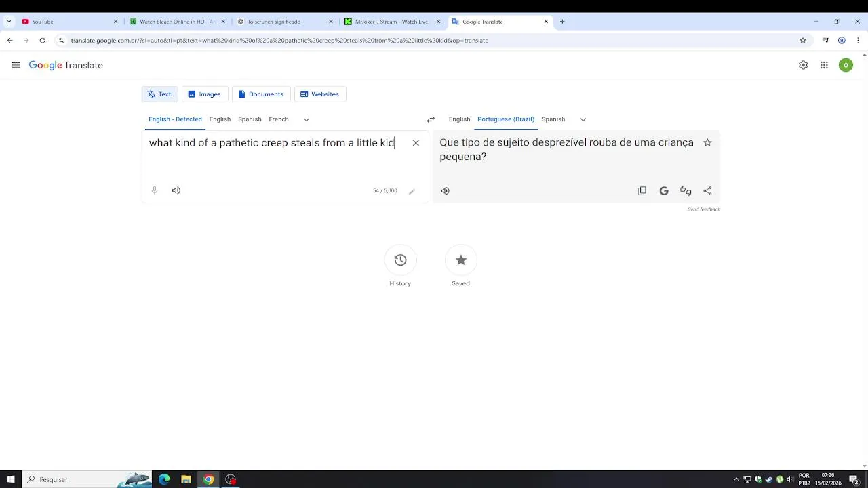Select the Websites translation mode

[320, 94]
